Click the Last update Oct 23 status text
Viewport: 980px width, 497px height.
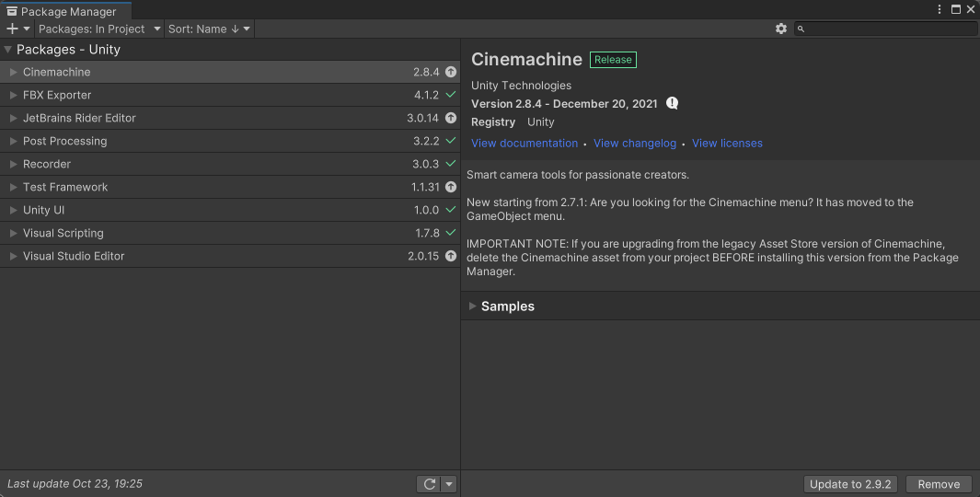pos(75,484)
